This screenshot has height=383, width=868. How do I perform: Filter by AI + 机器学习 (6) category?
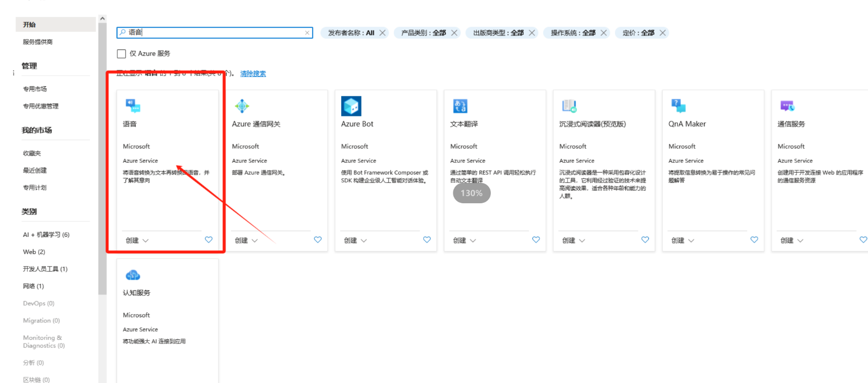pos(46,234)
